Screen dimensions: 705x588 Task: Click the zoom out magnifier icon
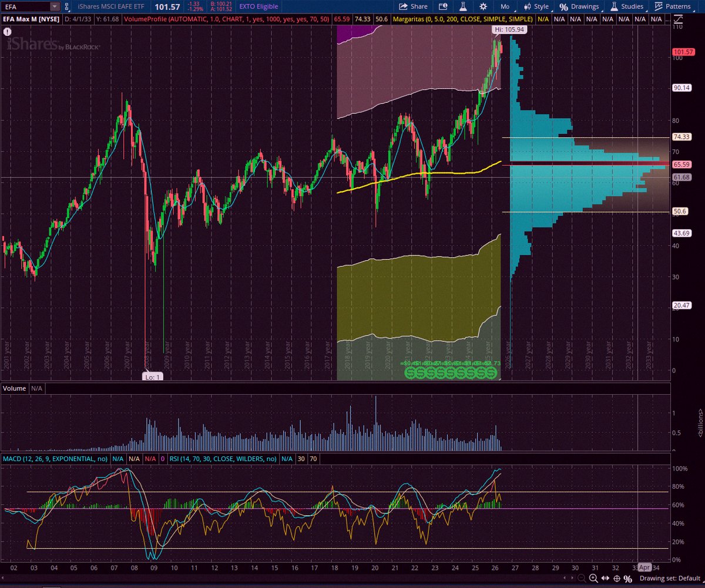click(x=582, y=578)
